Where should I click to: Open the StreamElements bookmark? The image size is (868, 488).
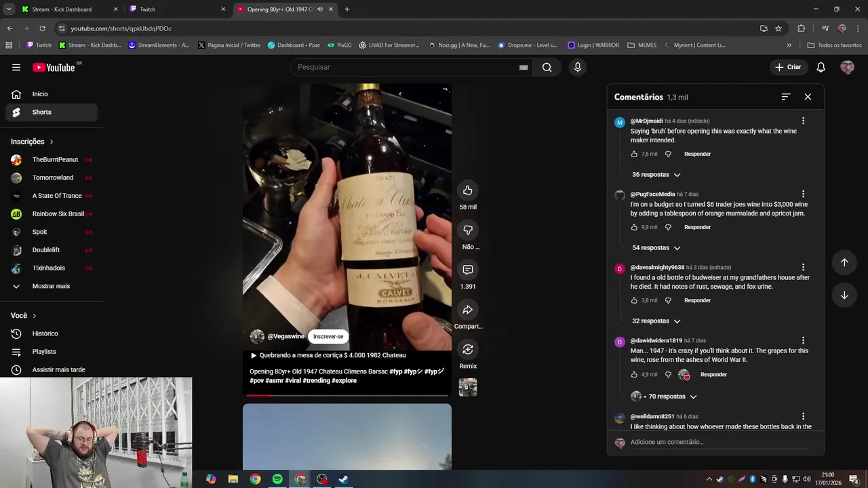pos(159,45)
